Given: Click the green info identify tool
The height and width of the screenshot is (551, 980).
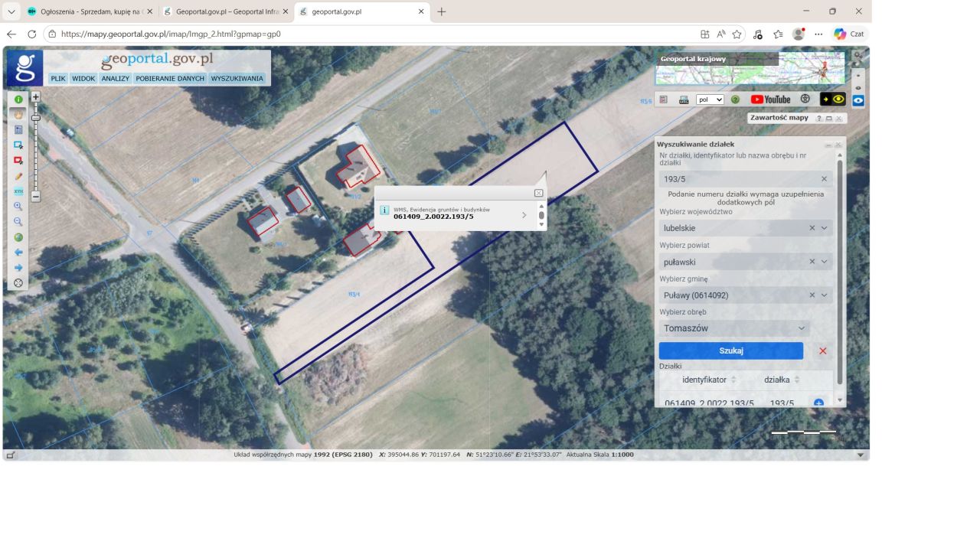Looking at the screenshot, I should [18, 99].
